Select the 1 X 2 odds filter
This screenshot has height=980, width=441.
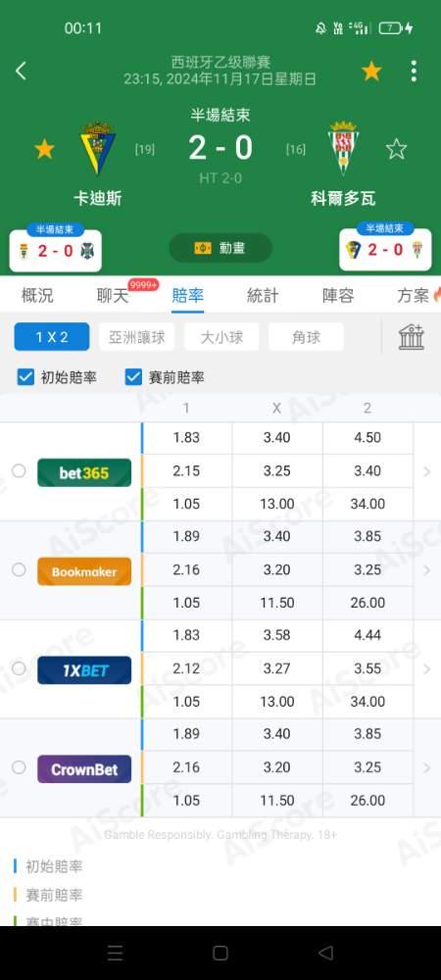point(52,337)
